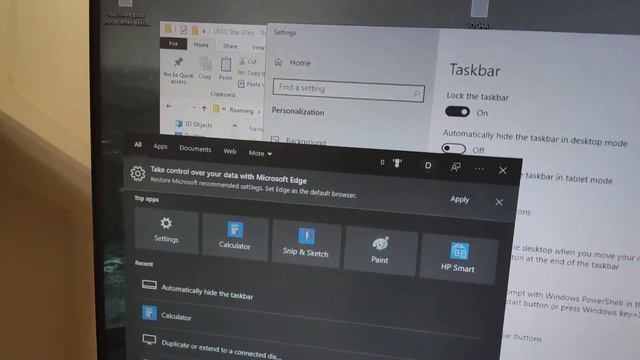This screenshot has height=360, width=640.
Task: Launch Paint from Top apps
Action: [x=380, y=251]
